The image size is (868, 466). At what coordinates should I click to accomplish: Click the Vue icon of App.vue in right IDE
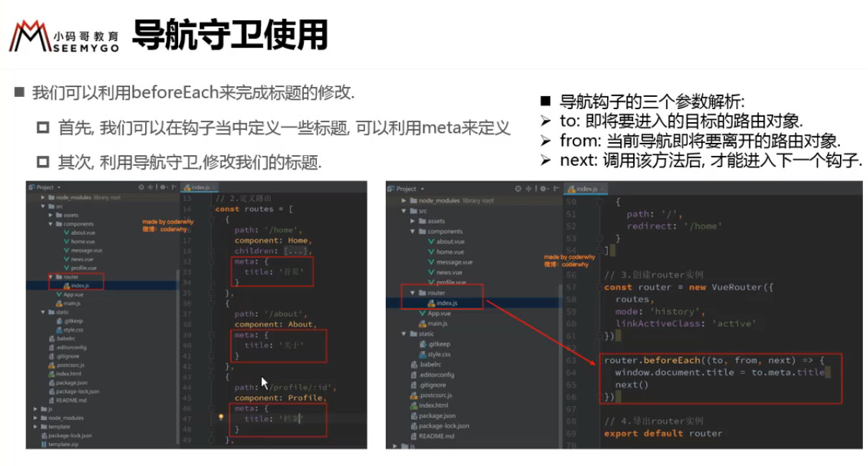[x=422, y=313]
